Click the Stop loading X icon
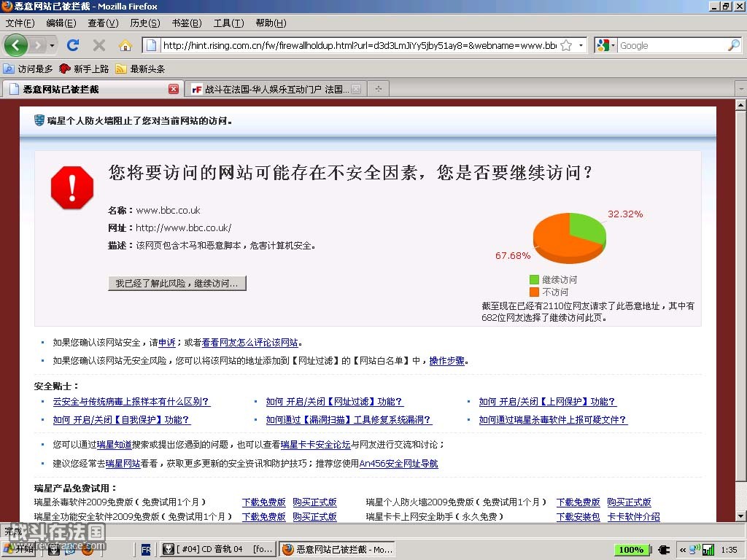The width and height of the screenshot is (747, 560). pos(99,45)
